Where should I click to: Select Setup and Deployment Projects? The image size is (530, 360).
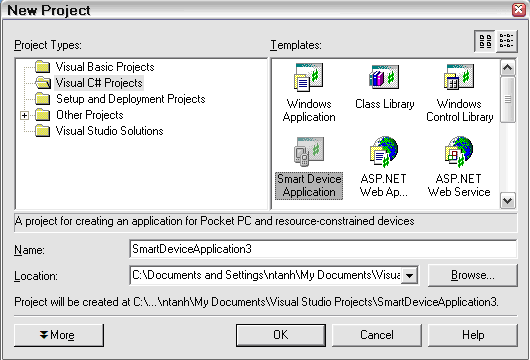(131, 99)
